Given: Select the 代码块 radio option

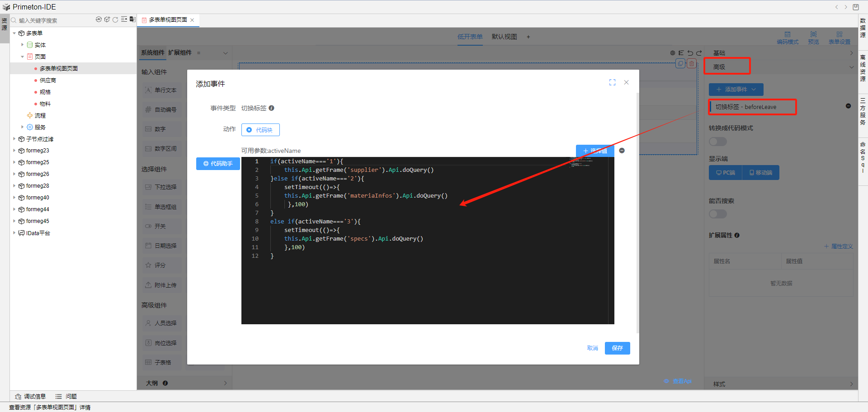Looking at the screenshot, I should pos(249,130).
